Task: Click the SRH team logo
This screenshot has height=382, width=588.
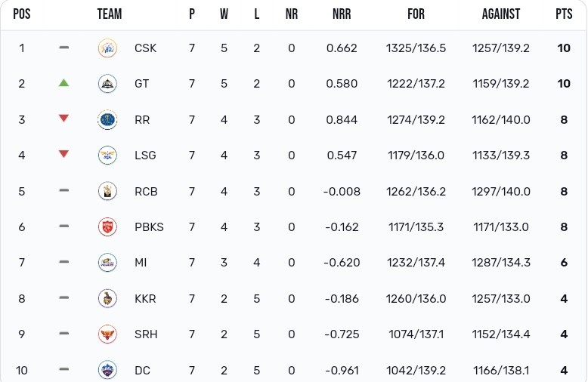Action: click(x=107, y=334)
